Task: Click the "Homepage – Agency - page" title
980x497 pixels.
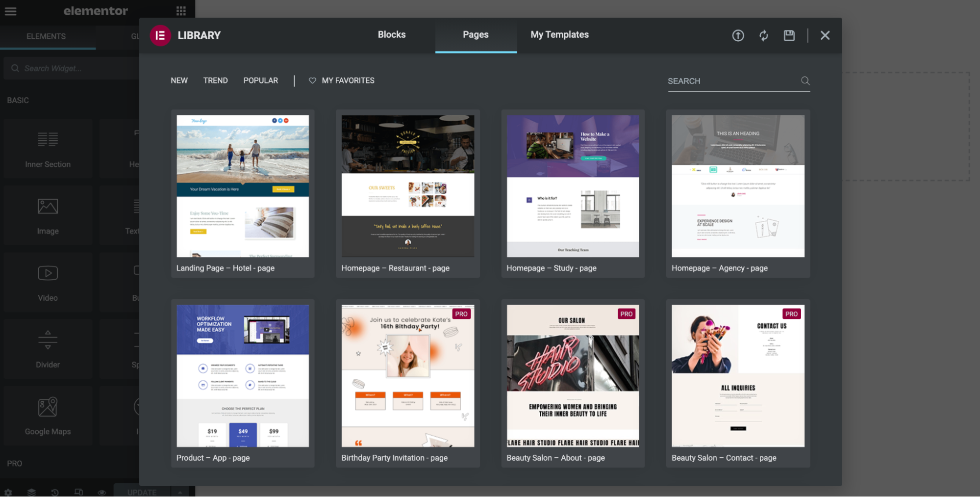Action: click(x=720, y=268)
